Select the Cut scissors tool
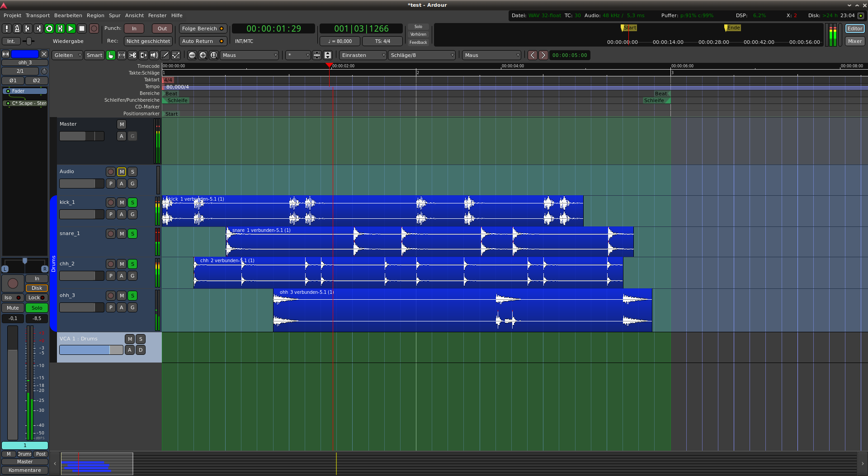The width and height of the screenshot is (868, 476). [132, 55]
